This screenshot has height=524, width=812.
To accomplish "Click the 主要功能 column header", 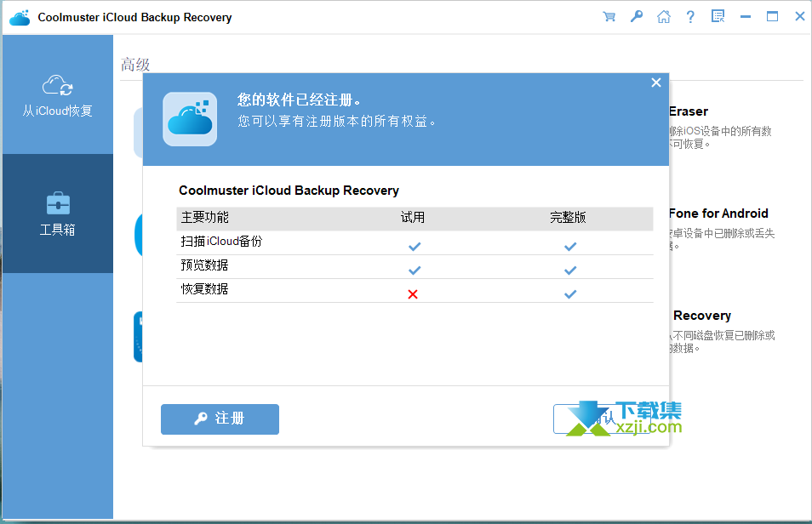I will (205, 218).
